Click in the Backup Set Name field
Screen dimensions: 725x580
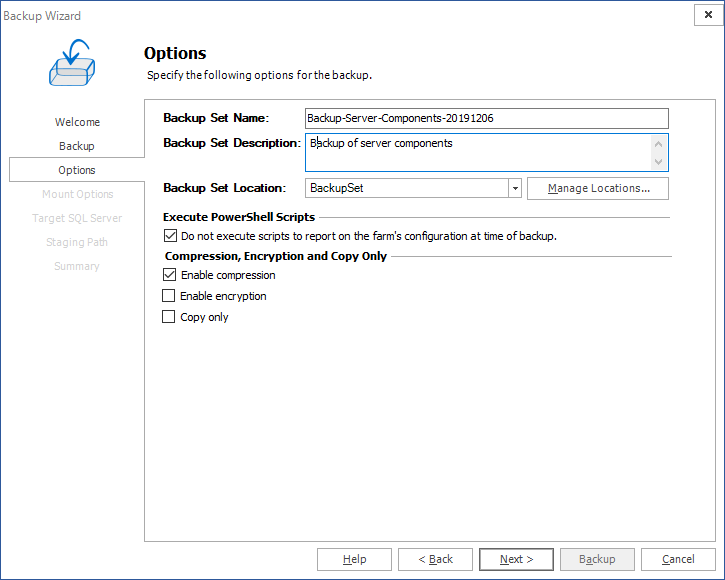486,118
